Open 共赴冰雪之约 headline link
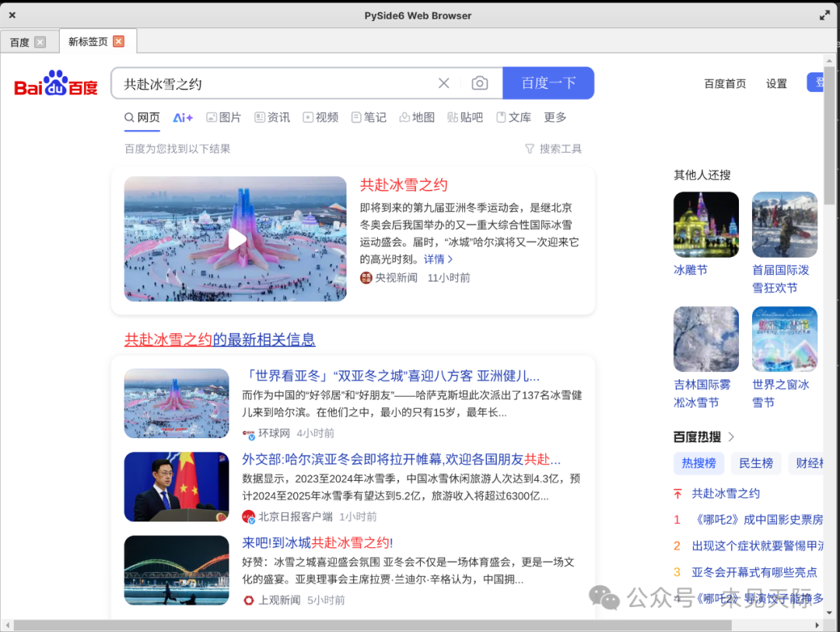 tap(404, 185)
